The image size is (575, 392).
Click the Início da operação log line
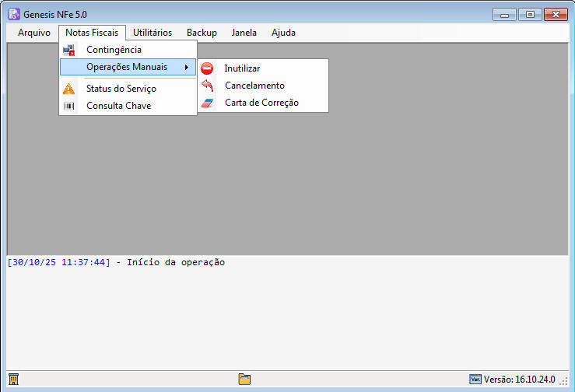click(174, 263)
